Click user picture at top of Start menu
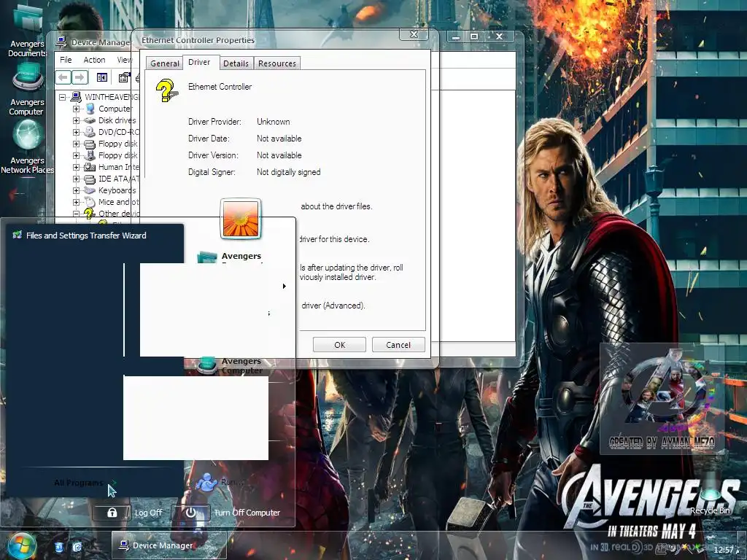747x560 pixels. (241, 219)
